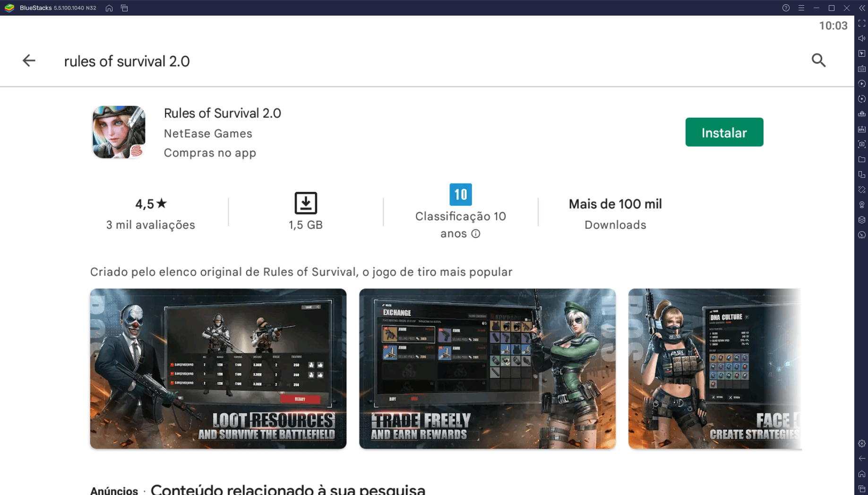Open BlueStacks settings gear icon
The image size is (868, 495).
(x=862, y=443)
